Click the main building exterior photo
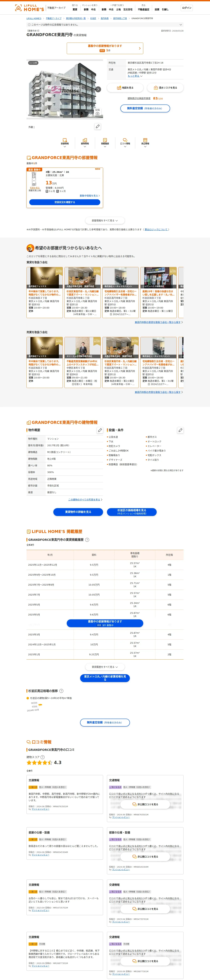 point(65,89)
